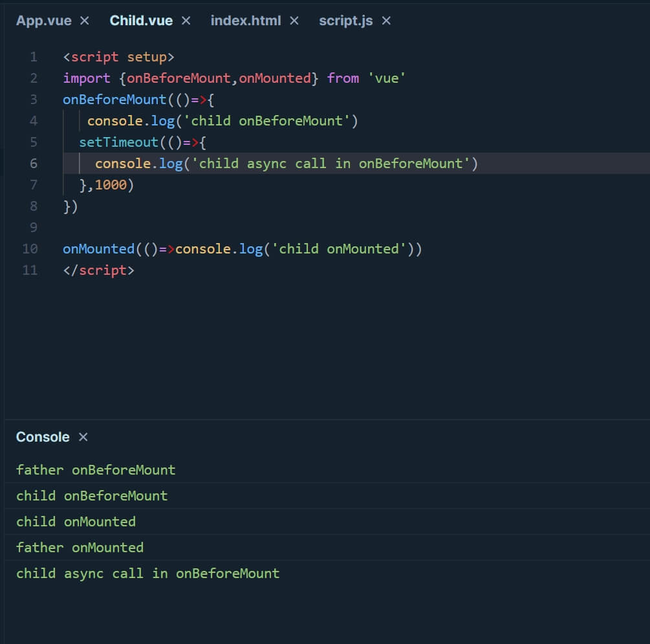This screenshot has height=644, width=650.
Task: Click 'child async call in onBeforeMount' console output
Action: pyautogui.click(x=147, y=574)
